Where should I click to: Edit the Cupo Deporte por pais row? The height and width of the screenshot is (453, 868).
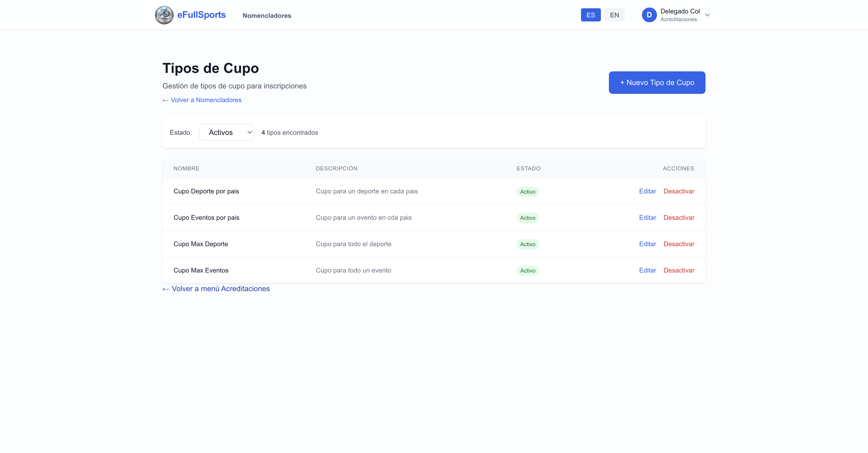(647, 191)
